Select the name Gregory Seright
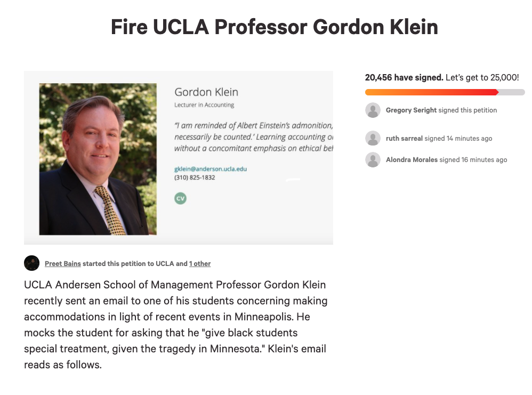This screenshot has width=532, height=395. [x=411, y=110]
